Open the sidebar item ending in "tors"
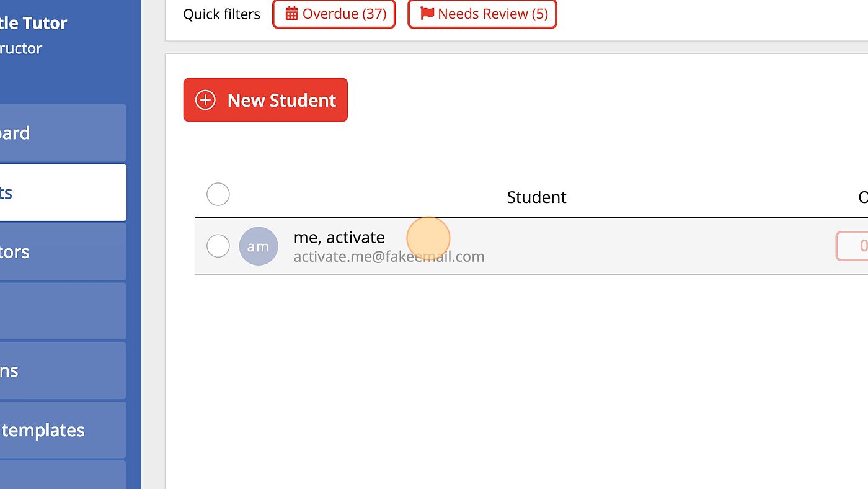This screenshot has height=489, width=868. tap(62, 252)
